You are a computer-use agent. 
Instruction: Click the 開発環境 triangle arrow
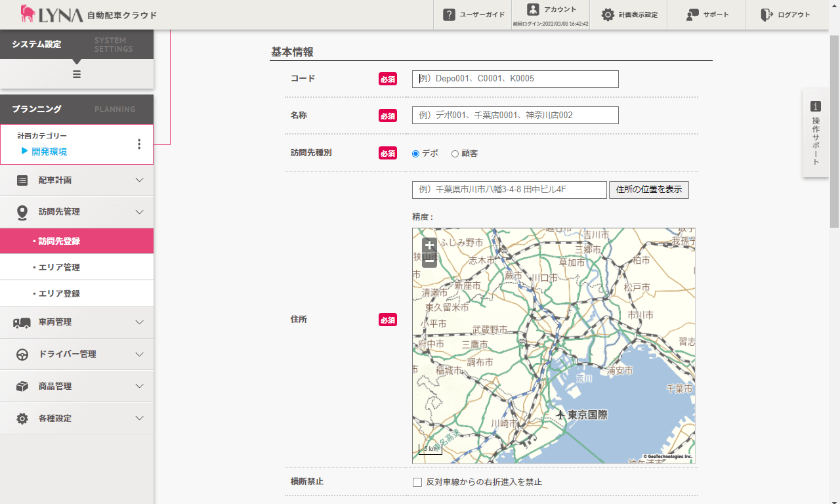25,151
